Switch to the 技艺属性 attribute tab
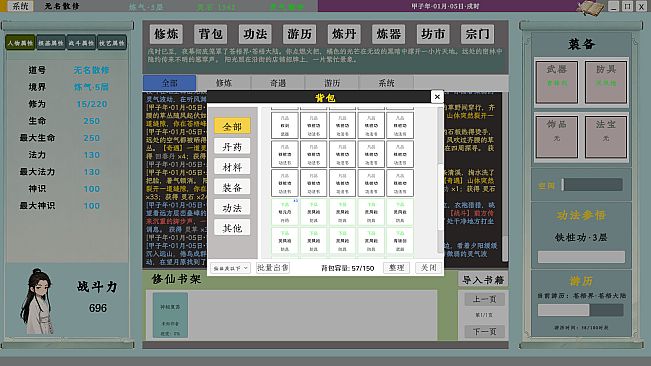 (x=111, y=43)
